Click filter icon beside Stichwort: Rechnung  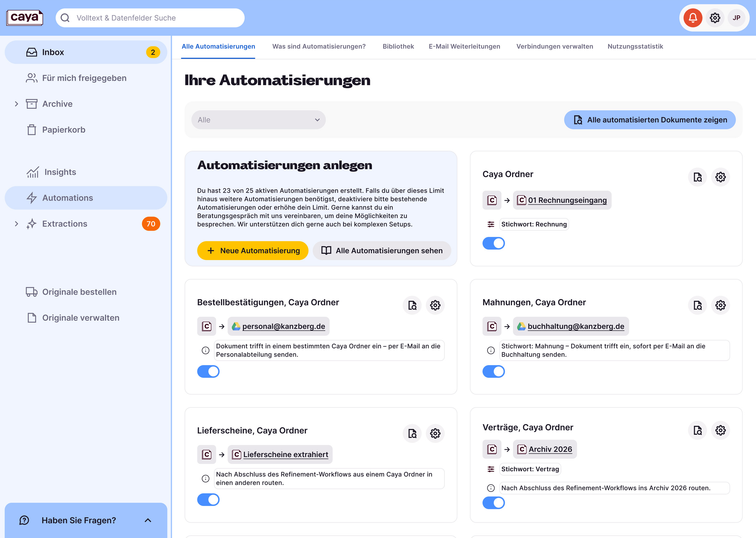pyautogui.click(x=491, y=224)
